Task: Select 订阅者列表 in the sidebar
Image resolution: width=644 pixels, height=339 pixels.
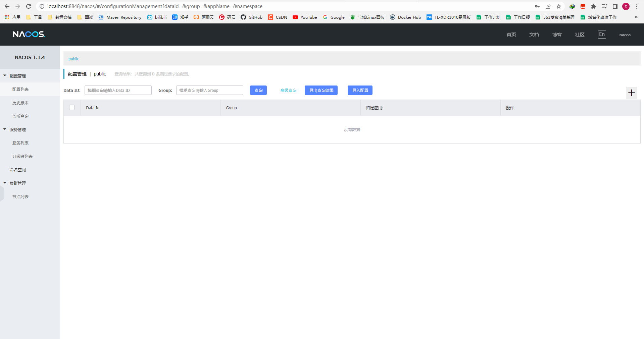Action: 22,156
